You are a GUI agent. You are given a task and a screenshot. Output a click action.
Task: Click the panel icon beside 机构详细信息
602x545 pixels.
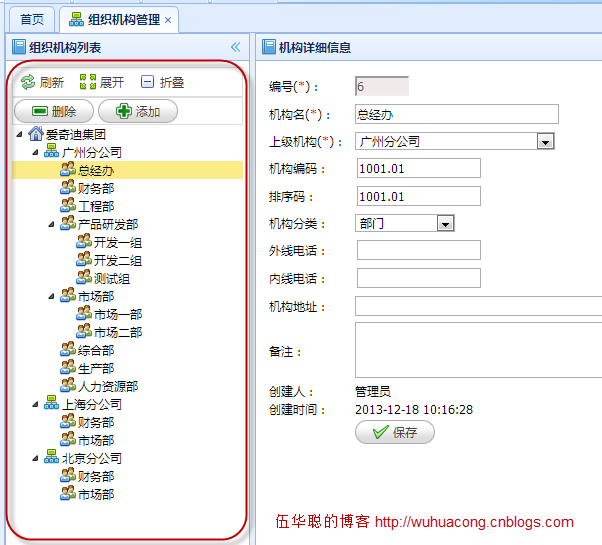[x=269, y=47]
